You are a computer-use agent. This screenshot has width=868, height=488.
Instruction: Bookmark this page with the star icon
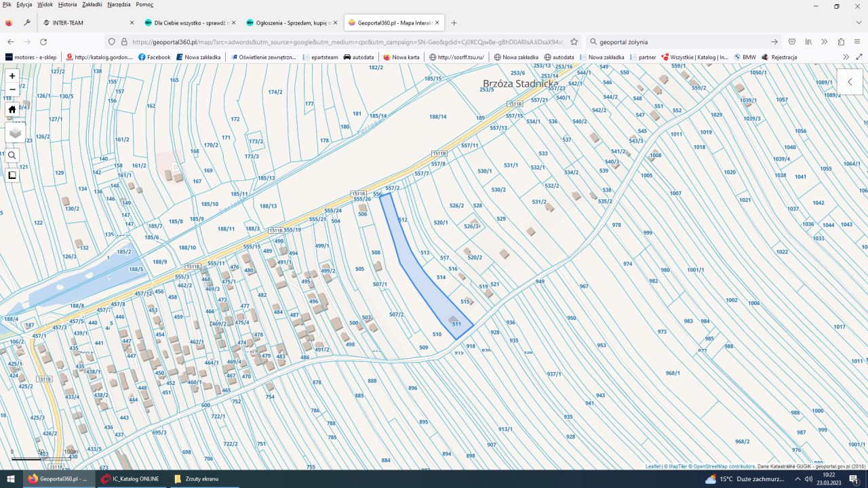coord(574,41)
